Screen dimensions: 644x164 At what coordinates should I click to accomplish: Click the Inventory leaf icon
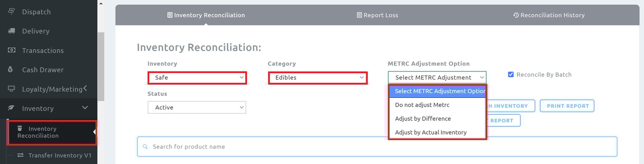tap(11, 108)
